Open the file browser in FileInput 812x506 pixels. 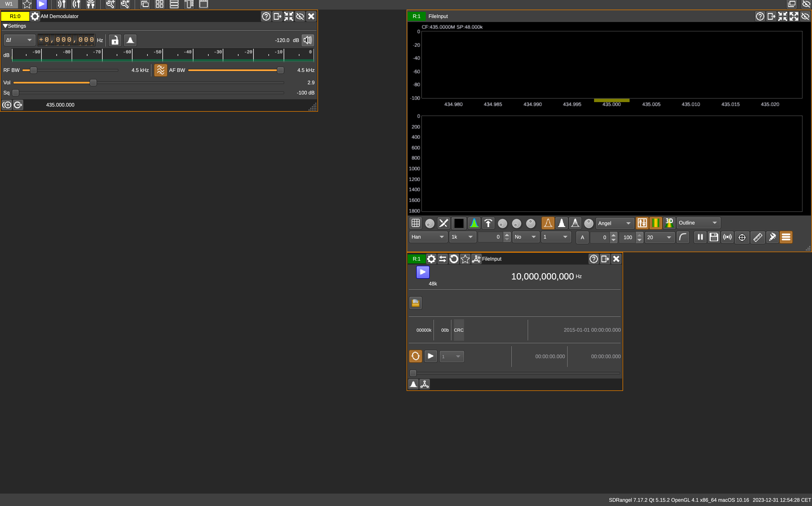click(415, 303)
